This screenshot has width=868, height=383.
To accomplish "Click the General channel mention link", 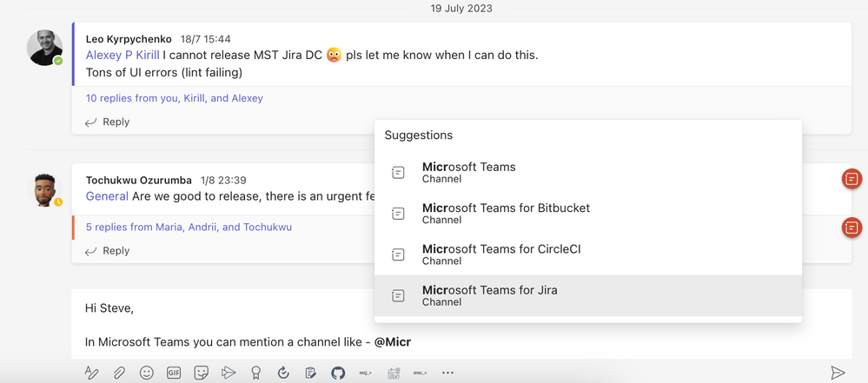I will click(107, 196).
